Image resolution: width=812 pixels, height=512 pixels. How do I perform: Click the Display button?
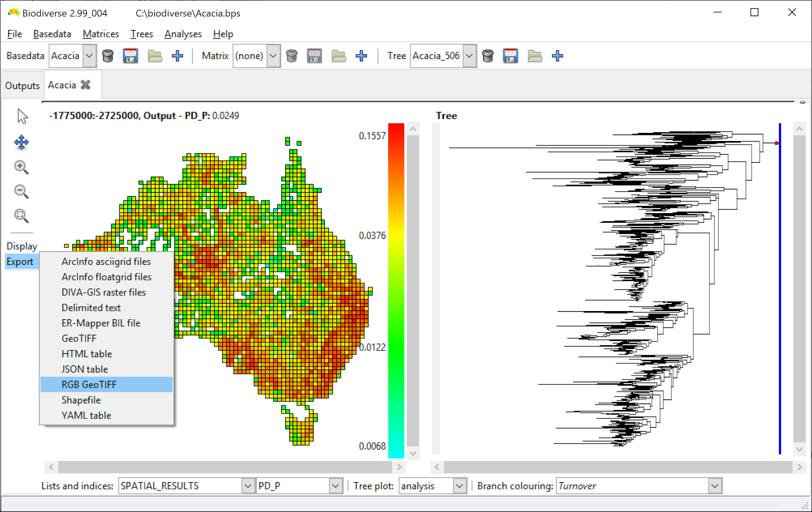[x=21, y=246]
